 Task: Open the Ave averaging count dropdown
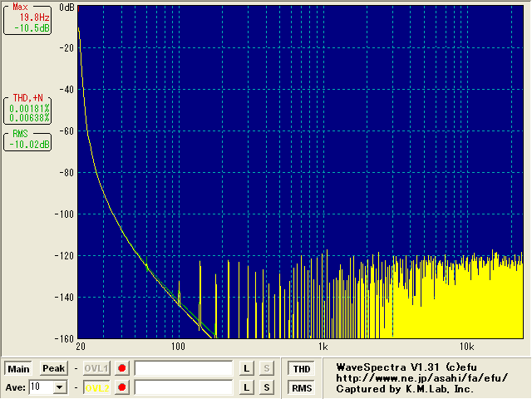(x=60, y=387)
